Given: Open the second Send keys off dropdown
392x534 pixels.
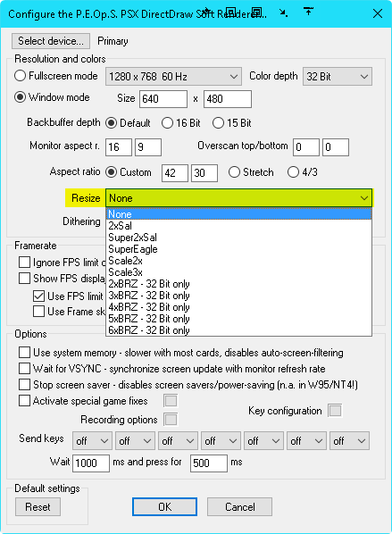Looking at the screenshot, I should point(135,441).
